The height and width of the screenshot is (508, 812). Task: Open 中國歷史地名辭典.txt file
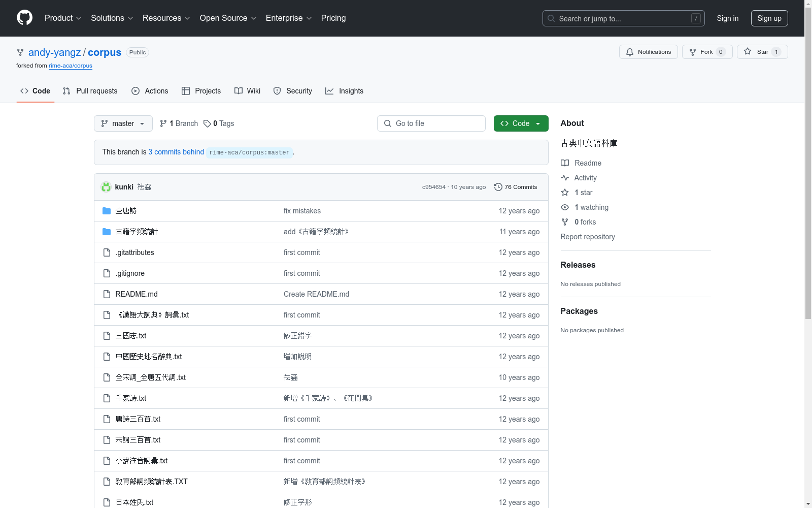pos(149,357)
